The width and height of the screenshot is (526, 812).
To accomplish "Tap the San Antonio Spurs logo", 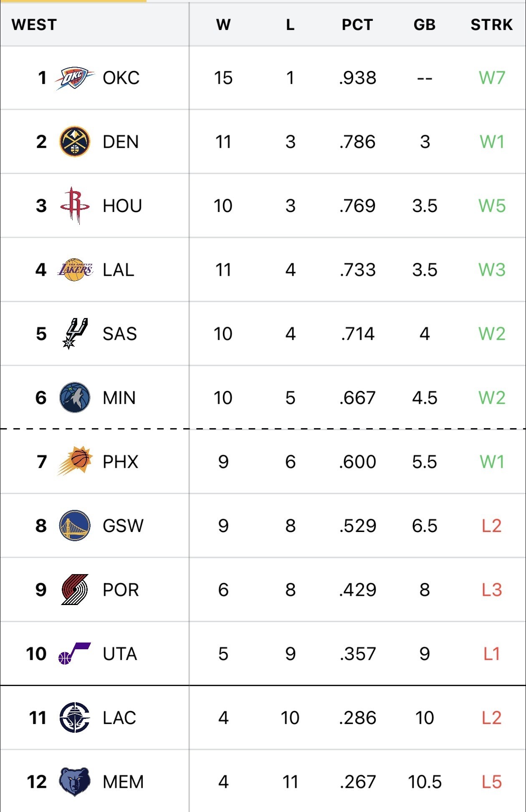I will tap(75, 334).
